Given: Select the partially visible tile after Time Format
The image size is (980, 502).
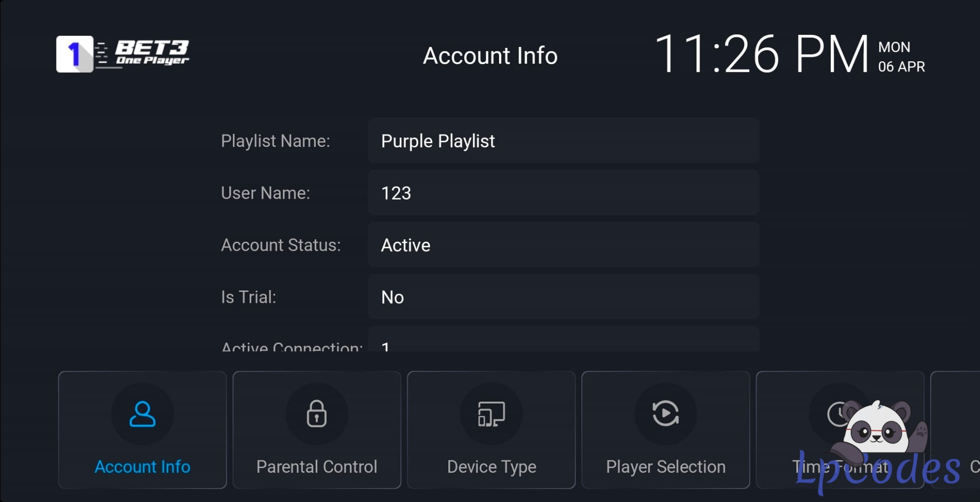Looking at the screenshot, I should coord(955,429).
